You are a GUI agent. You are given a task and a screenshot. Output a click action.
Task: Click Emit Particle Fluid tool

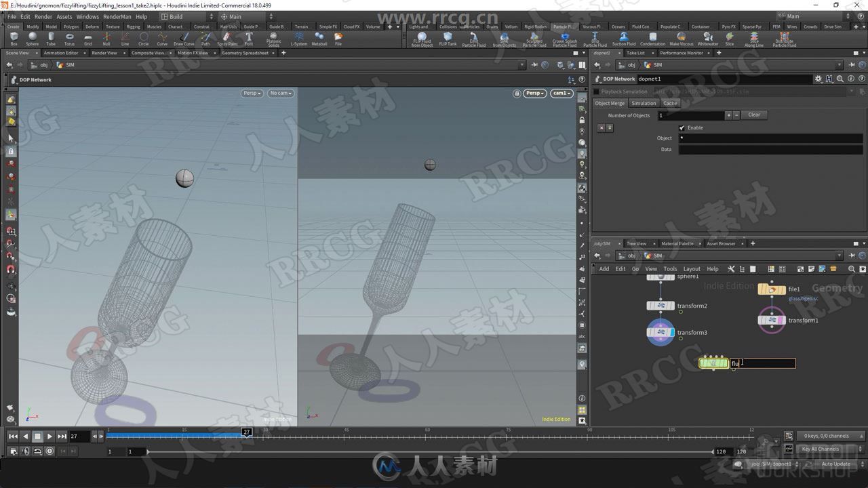coord(474,39)
